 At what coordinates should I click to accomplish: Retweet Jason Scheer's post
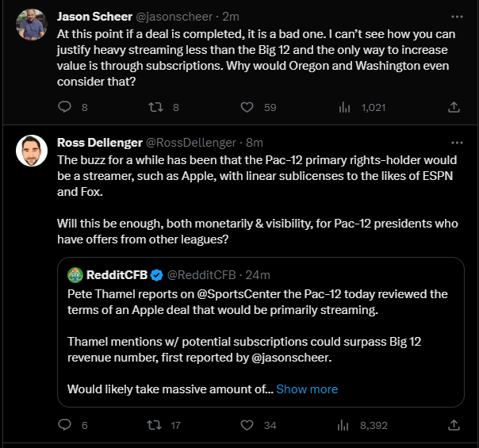click(157, 106)
